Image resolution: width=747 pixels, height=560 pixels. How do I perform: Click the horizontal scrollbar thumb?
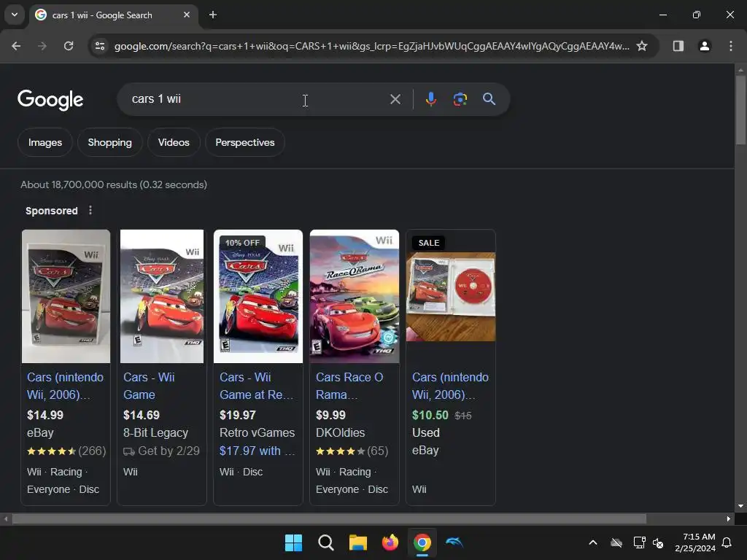(x=329, y=518)
